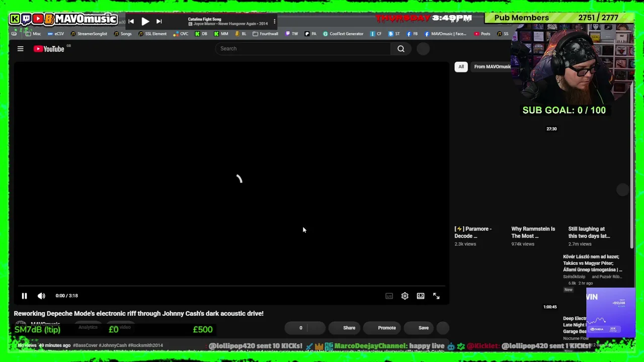Click the #BassCover hashtag in description

(85, 345)
